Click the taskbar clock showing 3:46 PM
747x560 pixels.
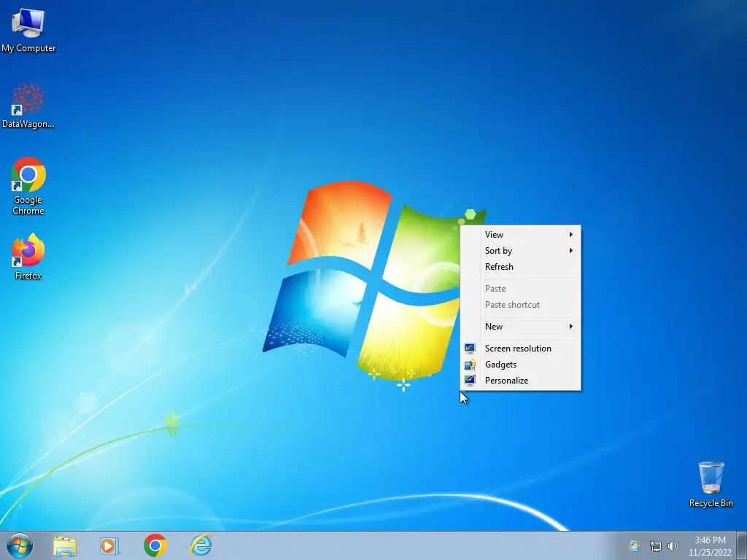pyautogui.click(x=710, y=546)
